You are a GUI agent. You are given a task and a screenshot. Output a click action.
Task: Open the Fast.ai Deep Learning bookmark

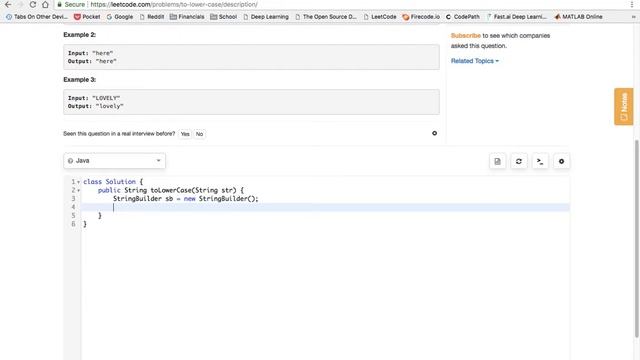point(516,17)
